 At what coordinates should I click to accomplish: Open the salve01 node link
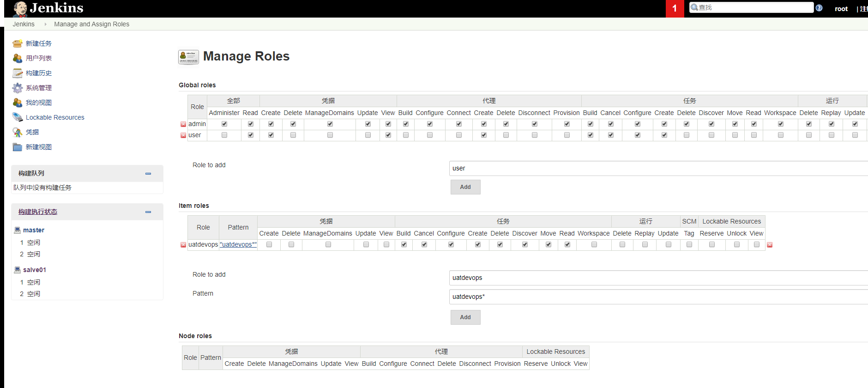point(35,270)
